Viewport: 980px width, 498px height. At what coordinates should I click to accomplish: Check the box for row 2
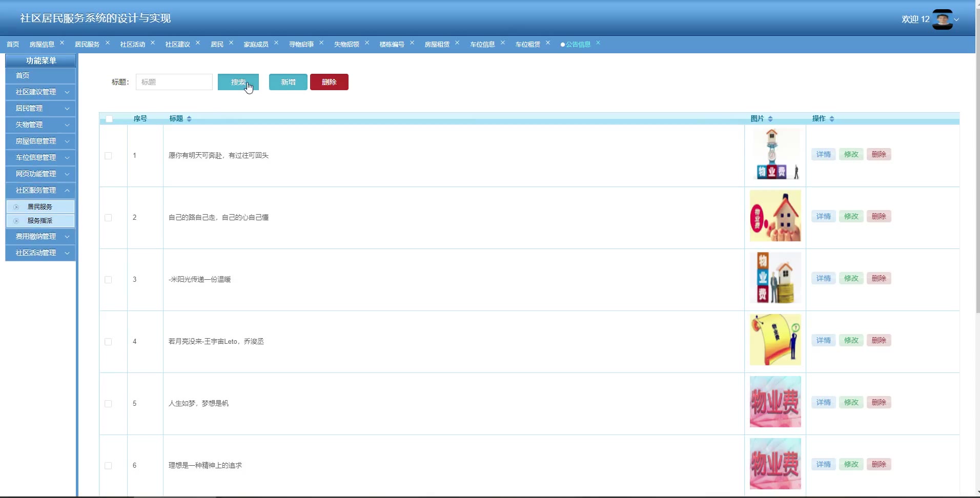coord(108,218)
